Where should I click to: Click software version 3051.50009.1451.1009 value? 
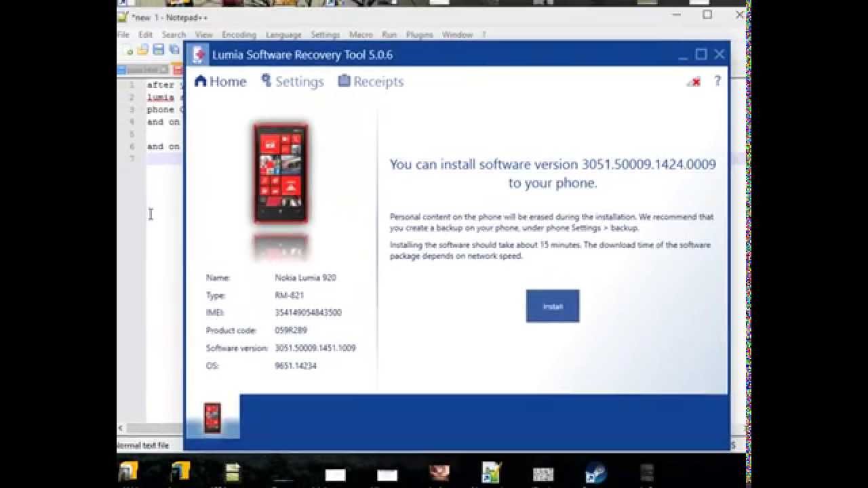click(315, 348)
